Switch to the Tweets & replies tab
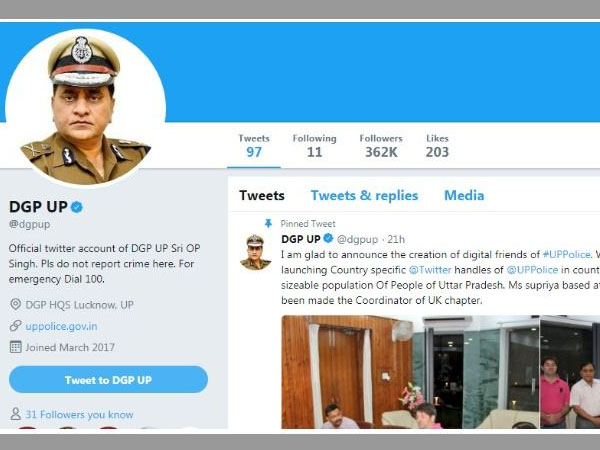This screenshot has height=450, width=600. [x=364, y=196]
